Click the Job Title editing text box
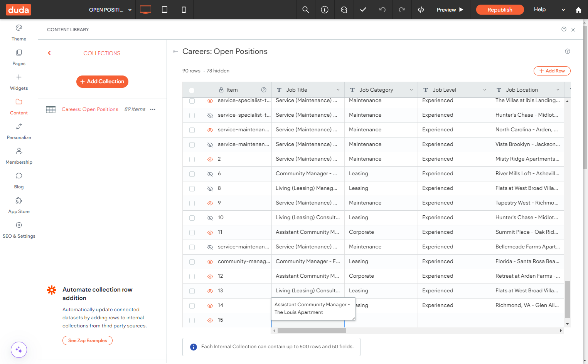The height and width of the screenshot is (364, 588). (313, 309)
